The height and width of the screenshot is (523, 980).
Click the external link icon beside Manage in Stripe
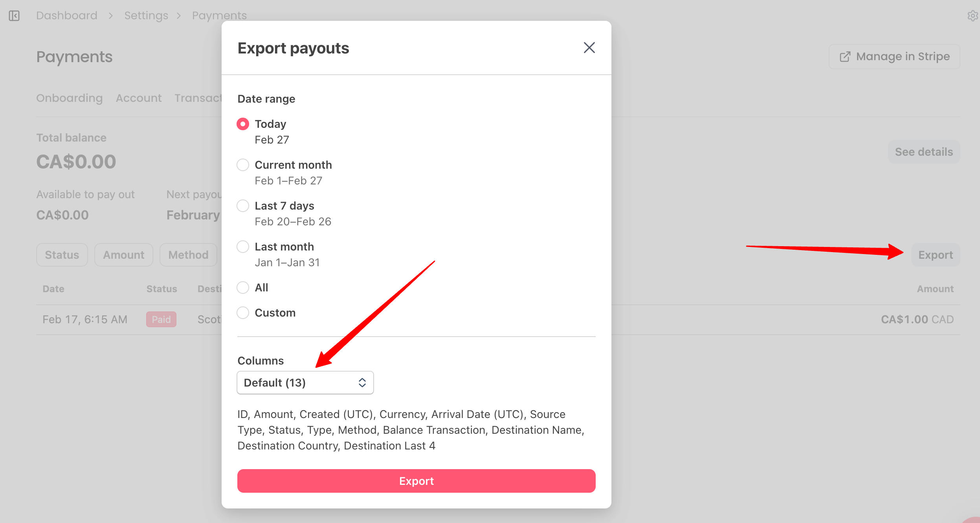[x=845, y=57]
